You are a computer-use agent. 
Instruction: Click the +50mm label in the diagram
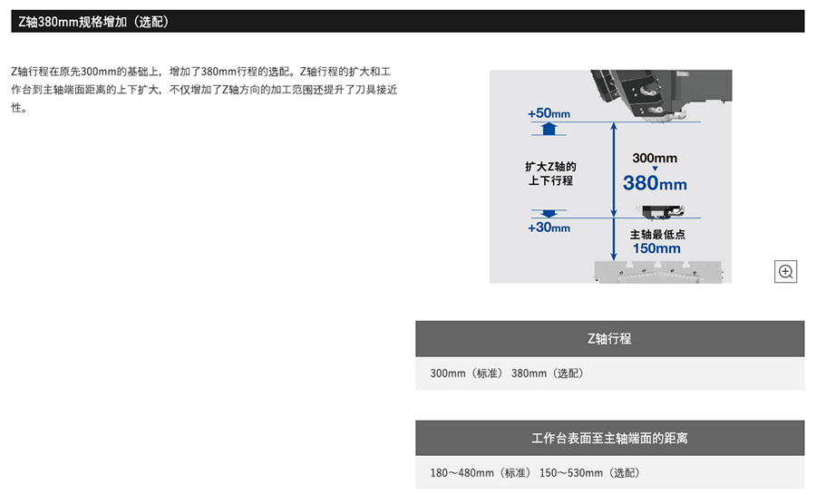549,113
